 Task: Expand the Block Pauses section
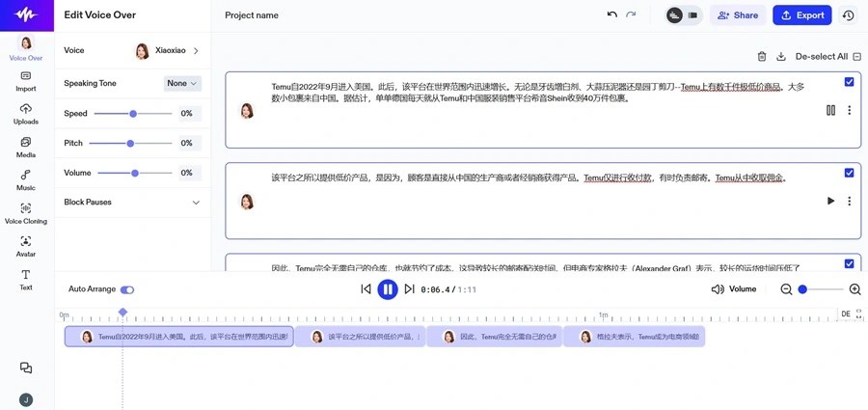click(x=132, y=203)
